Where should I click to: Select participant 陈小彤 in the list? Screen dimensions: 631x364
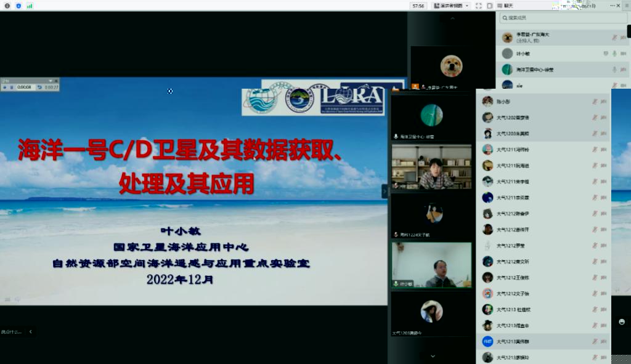[x=543, y=102]
